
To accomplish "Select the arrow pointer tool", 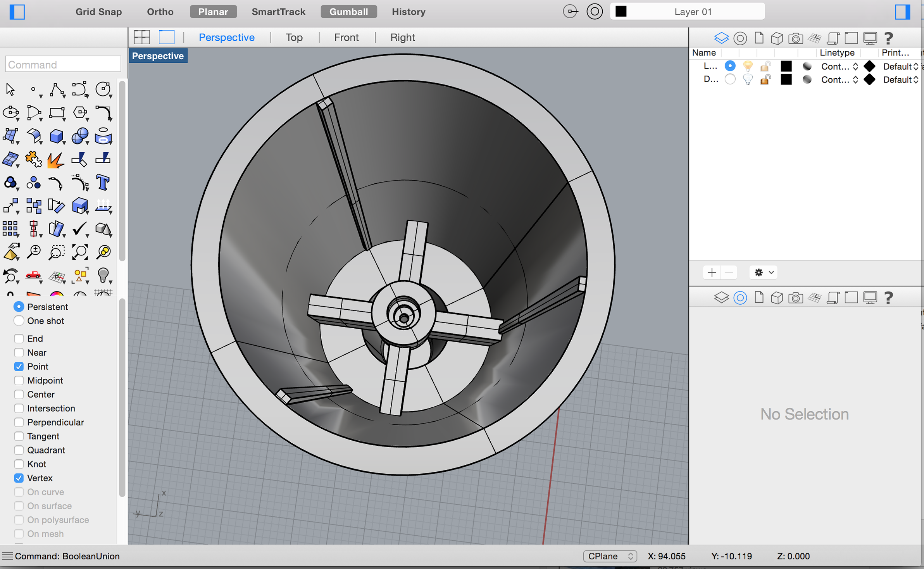I will pos(10,90).
